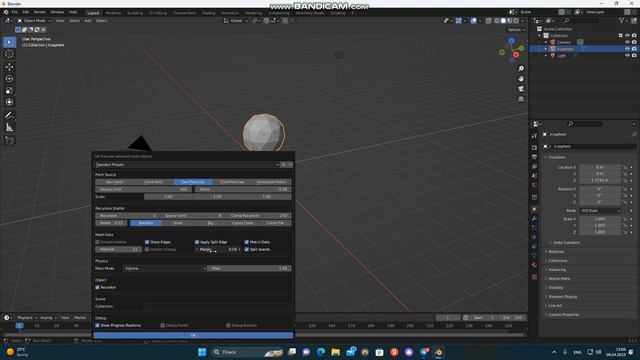The height and width of the screenshot is (360, 640).
Task: Uncheck the Recenter checkbox
Action: click(x=98, y=287)
